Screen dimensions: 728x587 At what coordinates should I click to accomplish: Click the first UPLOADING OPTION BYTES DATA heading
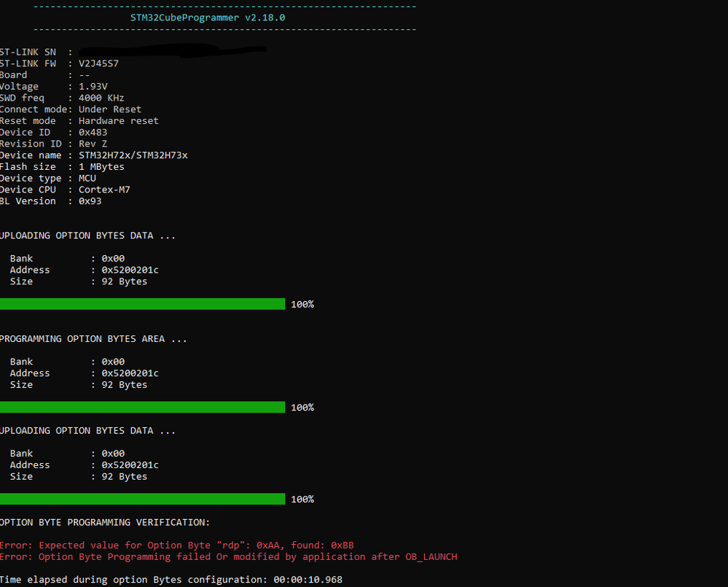(87, 236)
